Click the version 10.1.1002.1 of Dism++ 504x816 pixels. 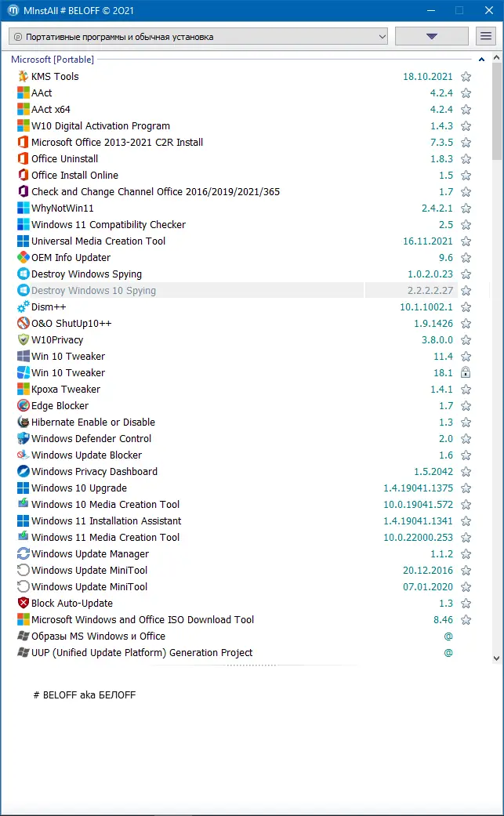(x=426, y=307)
